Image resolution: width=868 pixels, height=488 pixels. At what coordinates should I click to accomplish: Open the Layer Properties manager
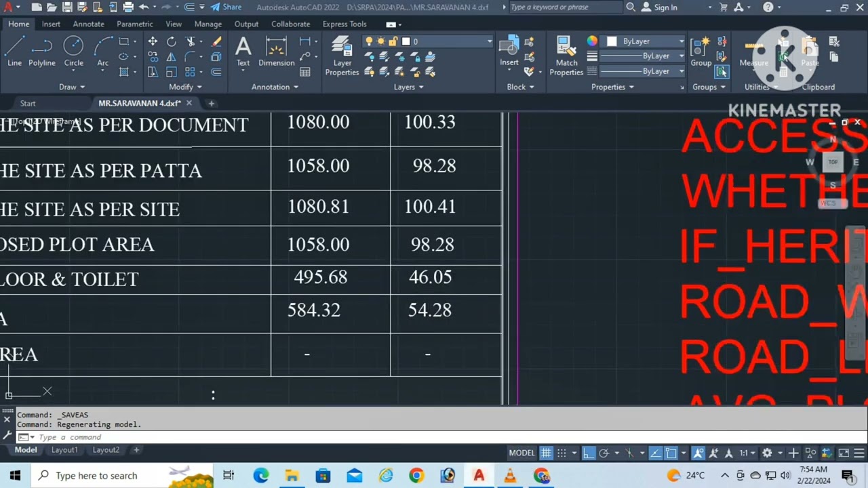pos(342,56)
